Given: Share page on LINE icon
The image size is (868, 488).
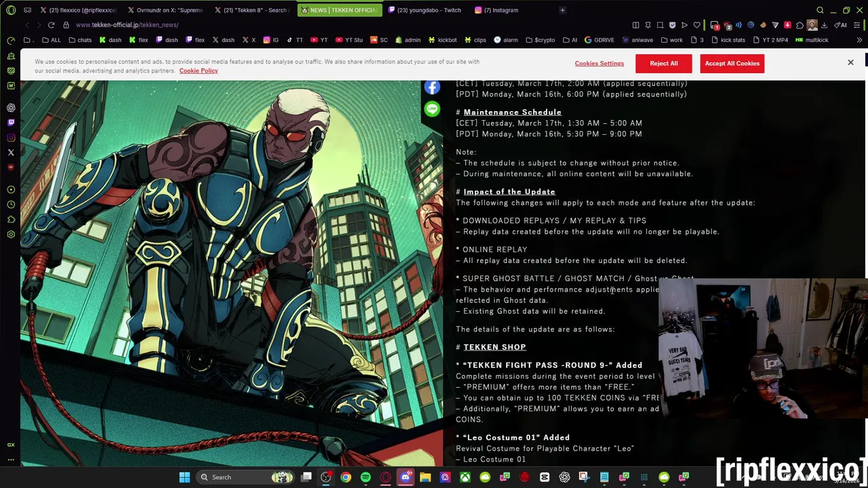Looking at the screenshot, I should coord(432,109).
